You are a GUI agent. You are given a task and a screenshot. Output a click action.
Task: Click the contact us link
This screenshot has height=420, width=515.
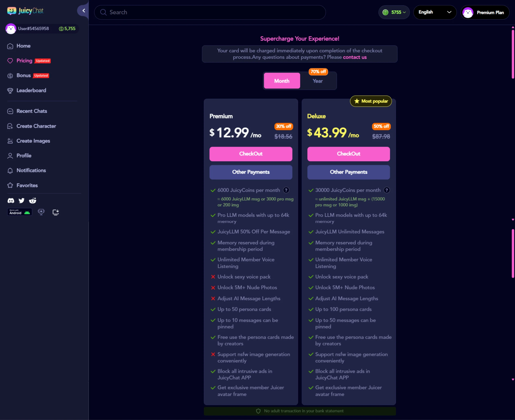pyautogui.click(x=354, y=57)
